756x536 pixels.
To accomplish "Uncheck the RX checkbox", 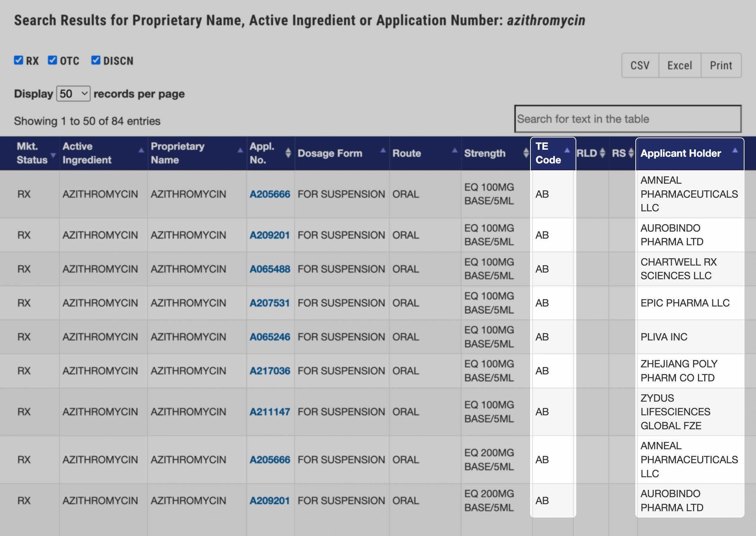I will click(x=19, y=60).
